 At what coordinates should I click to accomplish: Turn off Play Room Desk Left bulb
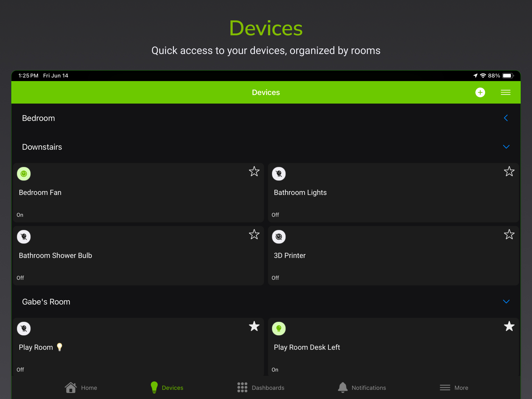click(279, 328)
